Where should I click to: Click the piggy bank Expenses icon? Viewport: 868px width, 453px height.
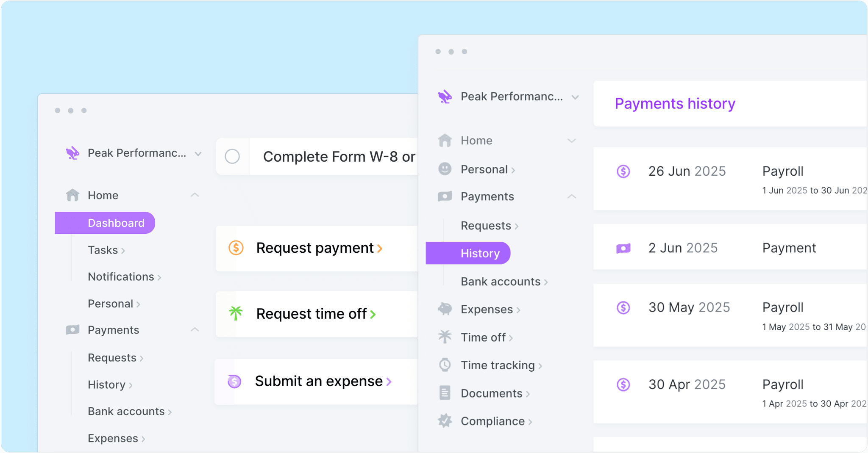445,309
